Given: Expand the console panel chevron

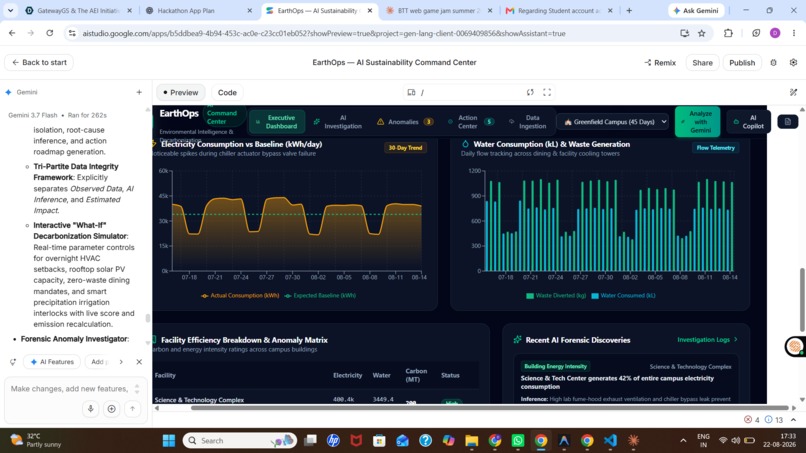Looking at the screenshot, I should click(x=793, y=420).
